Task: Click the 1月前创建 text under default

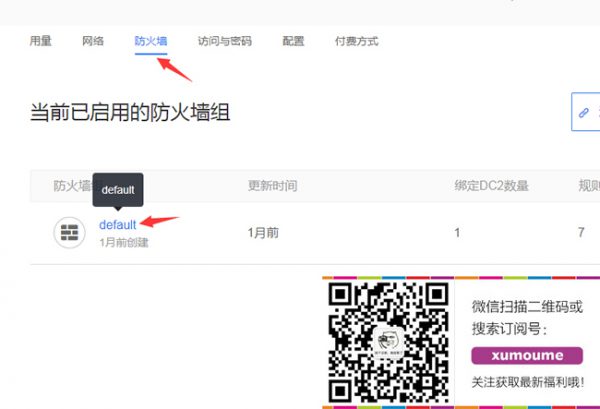Action: coord(123,242)
